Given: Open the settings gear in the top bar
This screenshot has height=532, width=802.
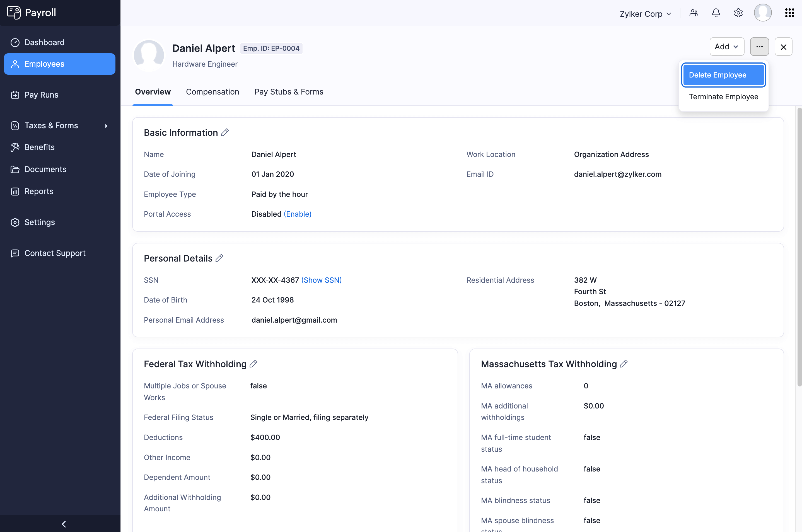Looking at the screenshot, I should pyautogui.click(x=738, y=13).
